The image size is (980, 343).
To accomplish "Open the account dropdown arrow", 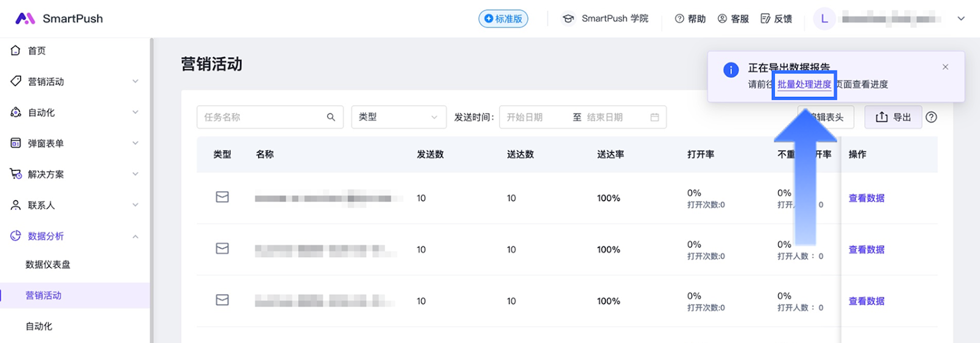I will point(961,18).
